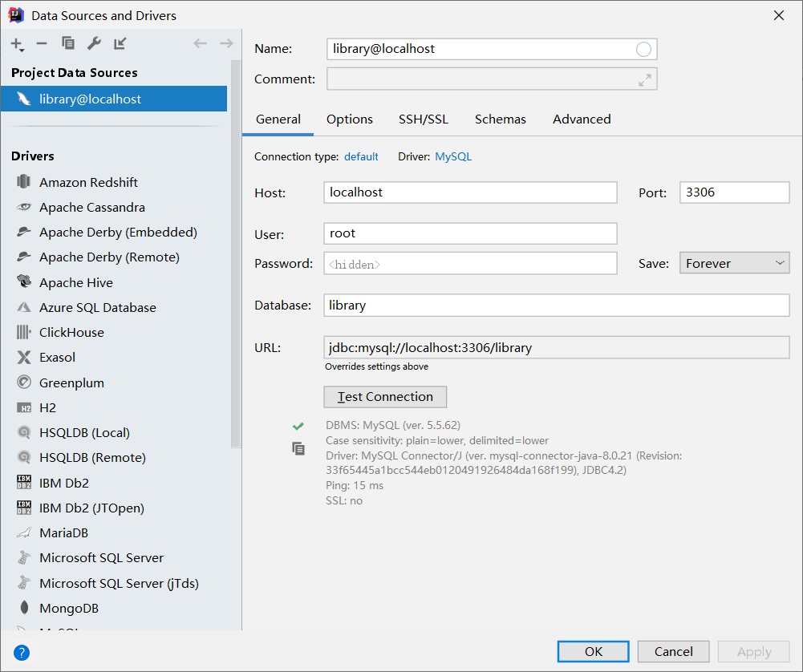
Task: Click the ClickHouse barcode icon
Action: pos(23,332)
